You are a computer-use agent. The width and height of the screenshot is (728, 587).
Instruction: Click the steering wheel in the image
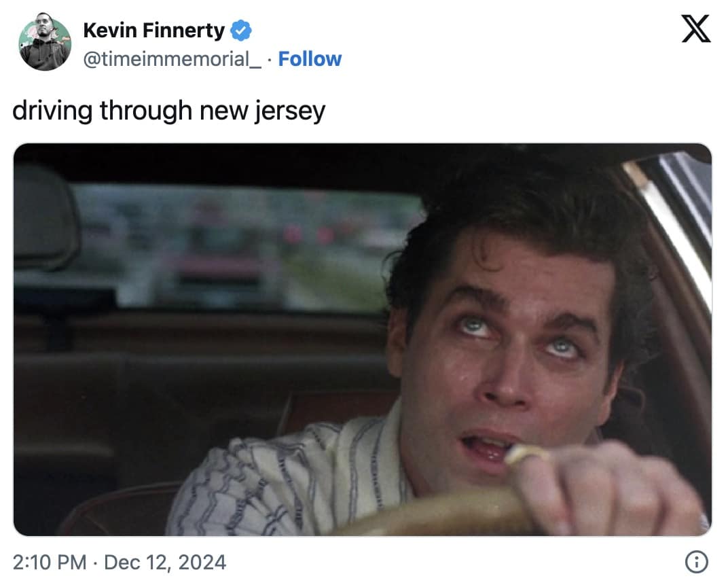pos(435,513)
